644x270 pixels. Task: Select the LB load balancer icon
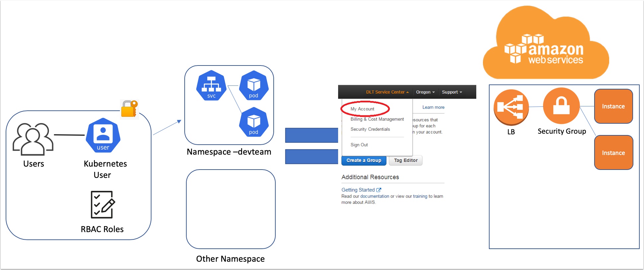(x=511, y=107)
